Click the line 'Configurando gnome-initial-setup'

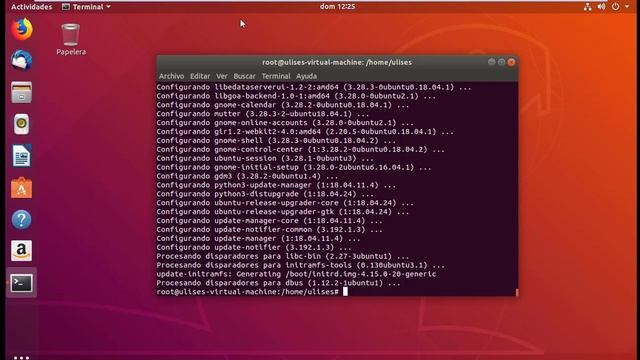pyautogui.click(x=294, y=167)
